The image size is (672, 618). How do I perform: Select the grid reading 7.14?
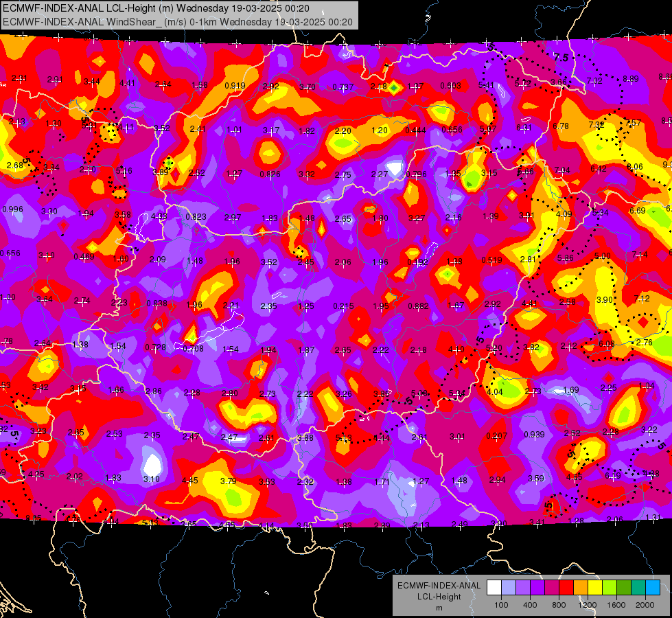pos(640,255)
